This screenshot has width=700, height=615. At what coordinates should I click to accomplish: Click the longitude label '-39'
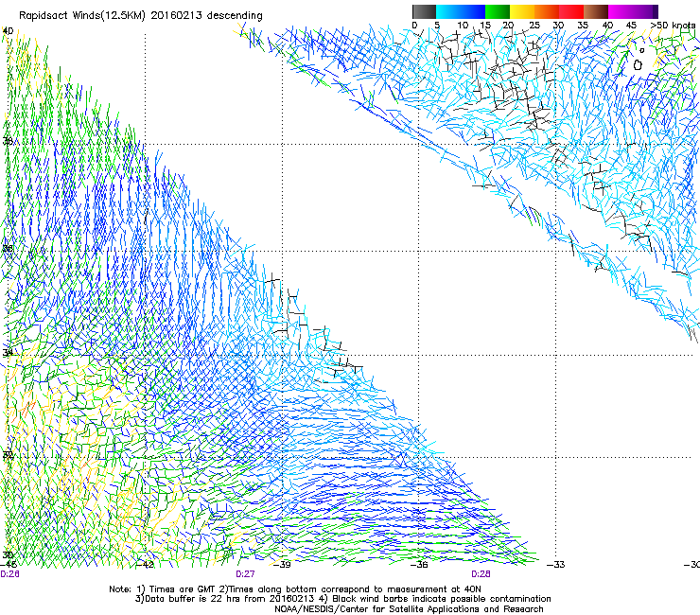282,565
